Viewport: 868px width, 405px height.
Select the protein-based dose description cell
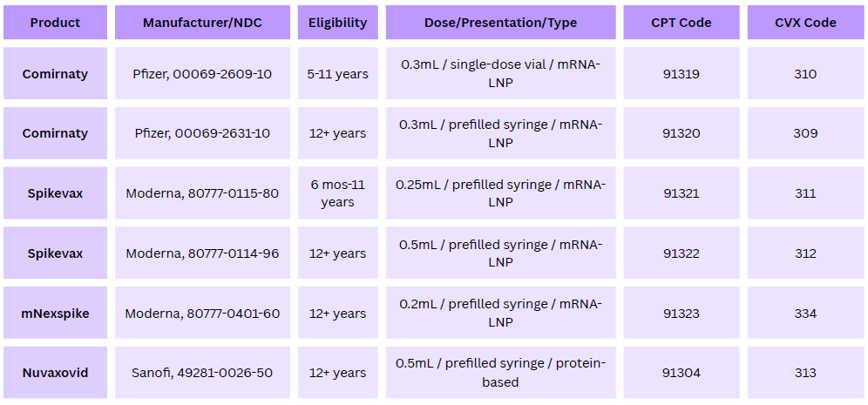tap(500, 373)
